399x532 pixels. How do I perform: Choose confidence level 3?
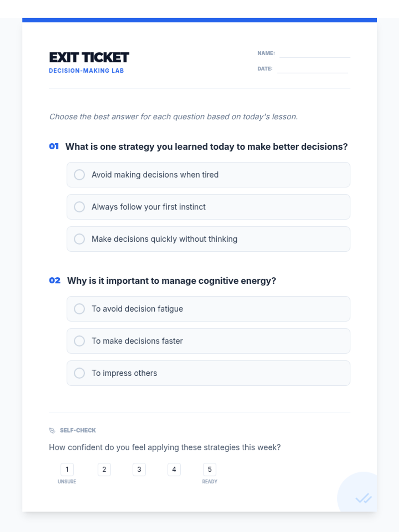click(x=139, y=469)
